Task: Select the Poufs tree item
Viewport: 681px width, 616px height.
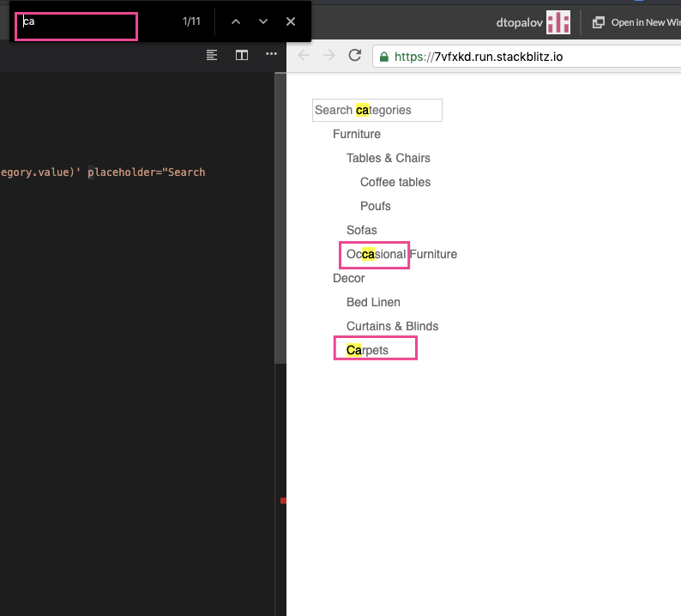Action: click(376, 206)
